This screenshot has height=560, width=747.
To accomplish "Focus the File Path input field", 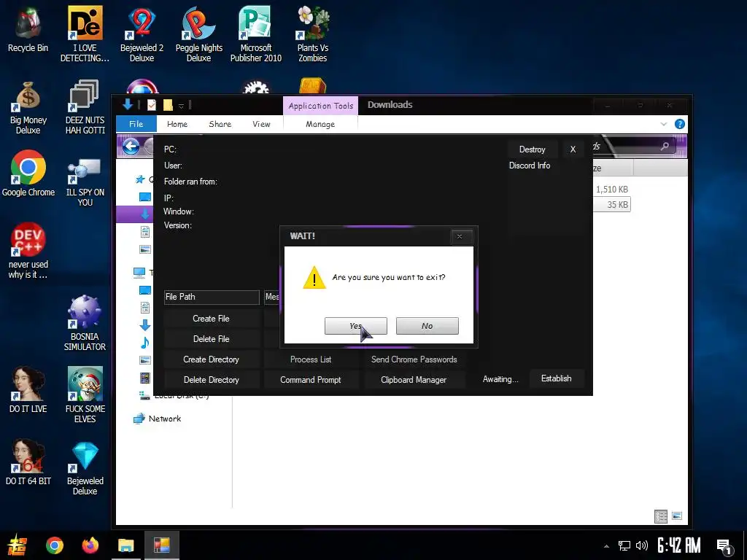I will [212, 297].
